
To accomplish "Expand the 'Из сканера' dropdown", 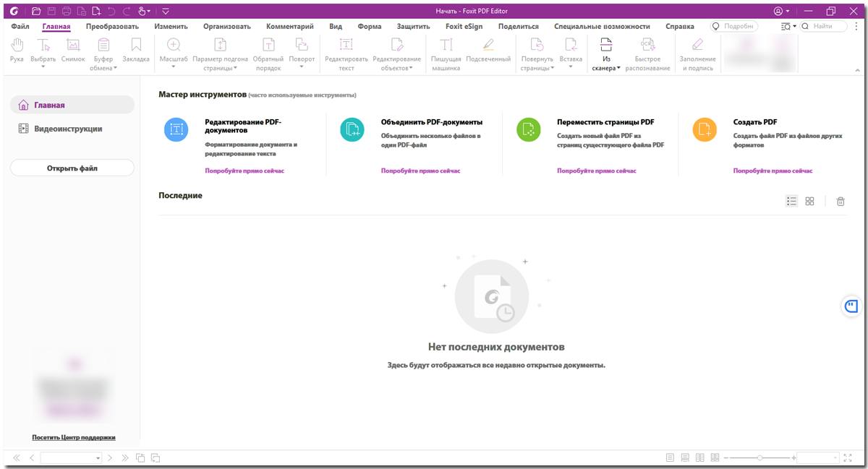I will [606, 68].
